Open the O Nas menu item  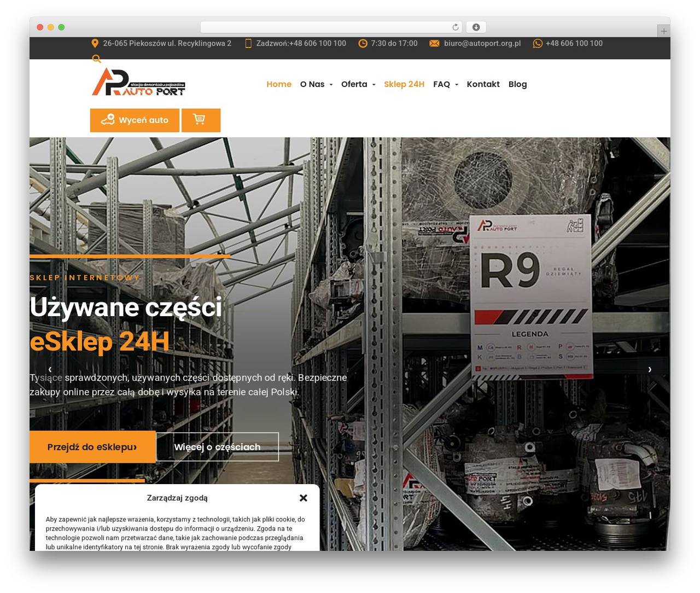click(312, 84)
